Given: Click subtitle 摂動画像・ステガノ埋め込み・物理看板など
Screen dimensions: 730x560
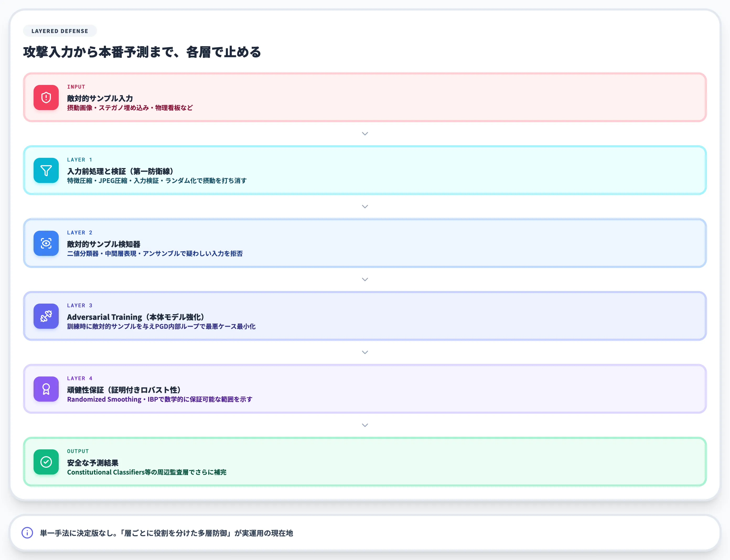Looking at the screenshot, I should (x=130, y=108).
